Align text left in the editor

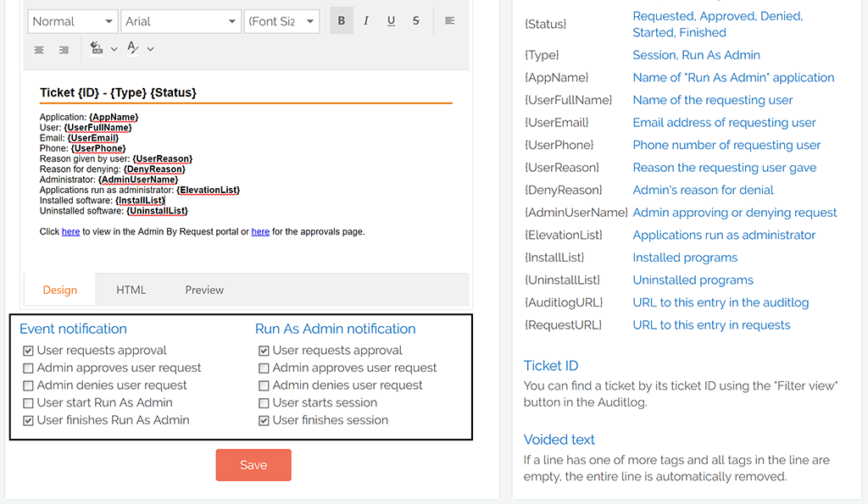pos(449,21)
